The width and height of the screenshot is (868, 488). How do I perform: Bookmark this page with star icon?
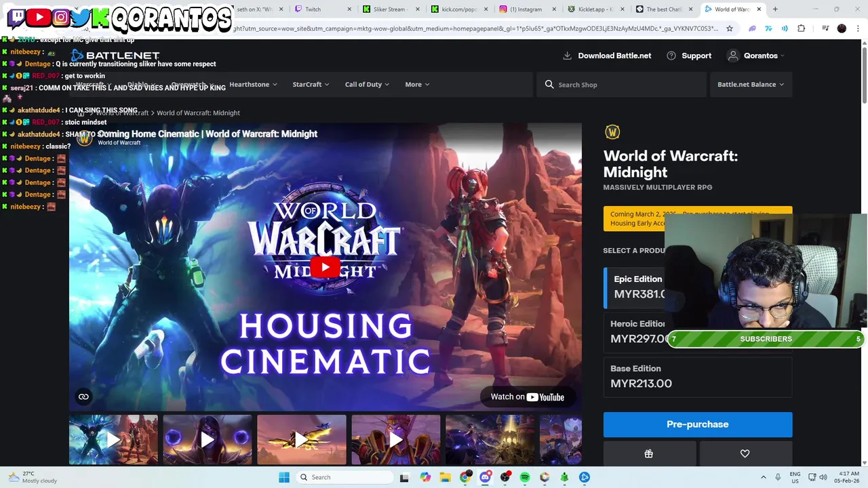730,28
